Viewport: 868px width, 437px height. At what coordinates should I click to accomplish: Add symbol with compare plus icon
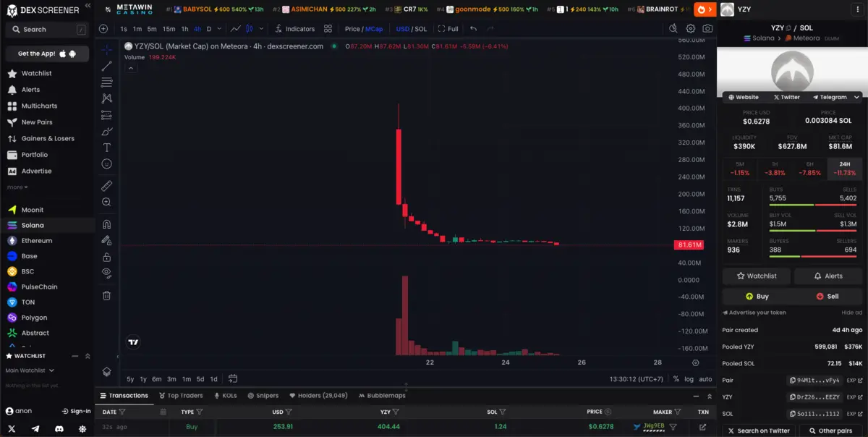click(103, 28)
